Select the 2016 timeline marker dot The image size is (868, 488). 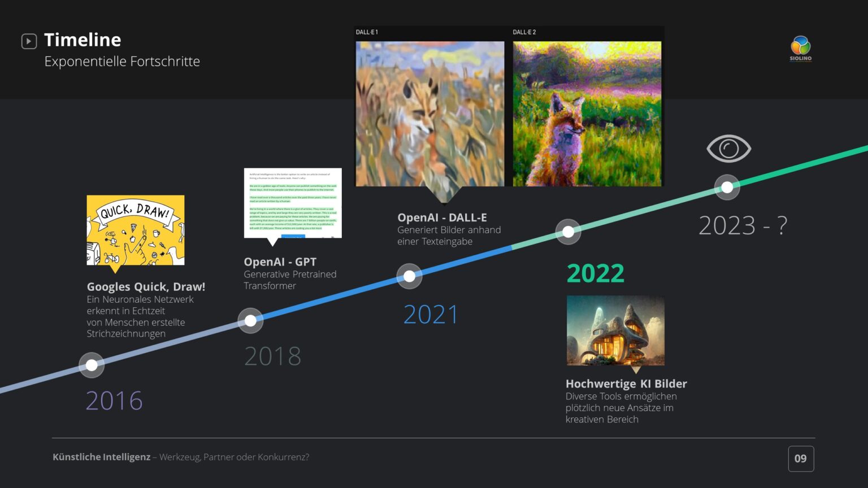(x=92, y=365)
